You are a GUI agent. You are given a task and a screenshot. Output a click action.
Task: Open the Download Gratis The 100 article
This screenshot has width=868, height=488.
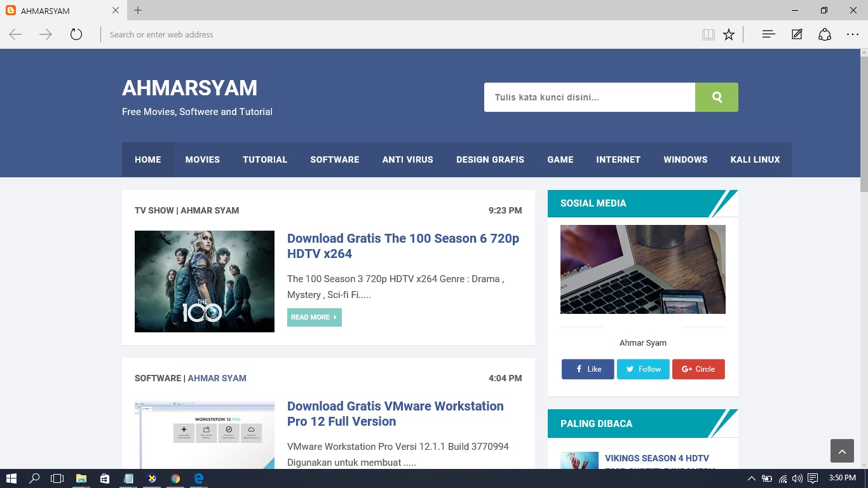403,246
